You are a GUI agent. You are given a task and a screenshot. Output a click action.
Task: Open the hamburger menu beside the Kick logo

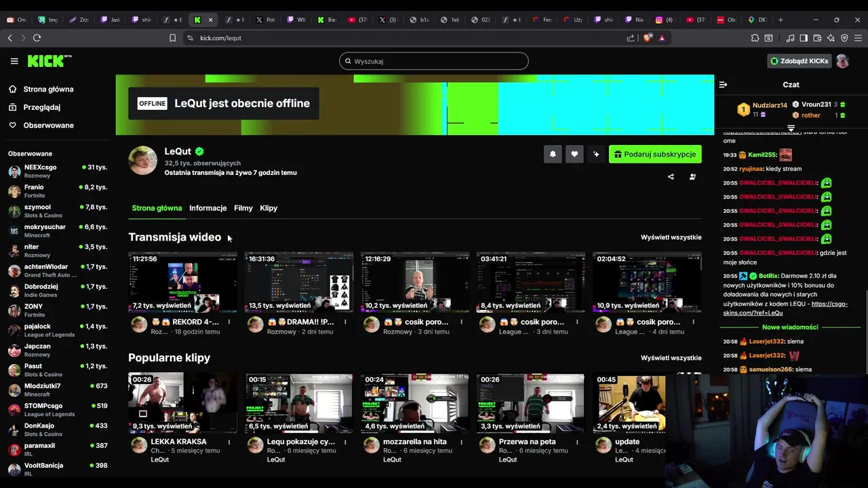point(14,61)
